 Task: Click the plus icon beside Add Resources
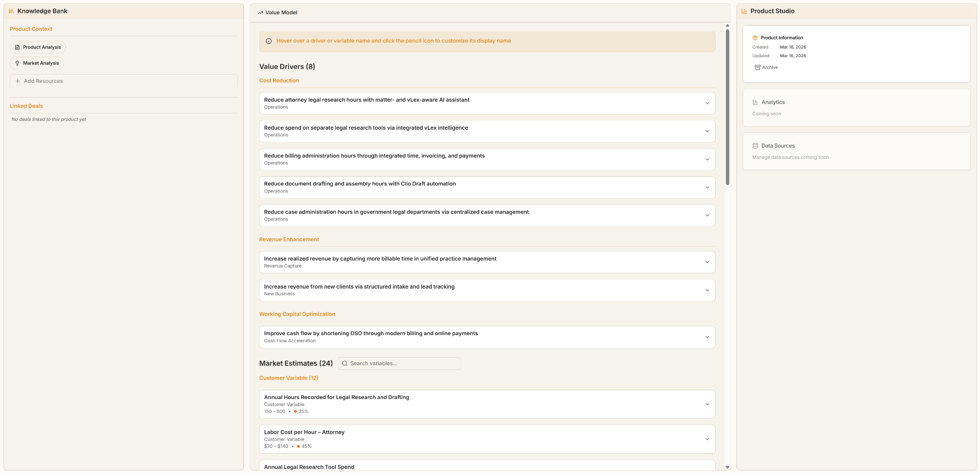point(18,81)
